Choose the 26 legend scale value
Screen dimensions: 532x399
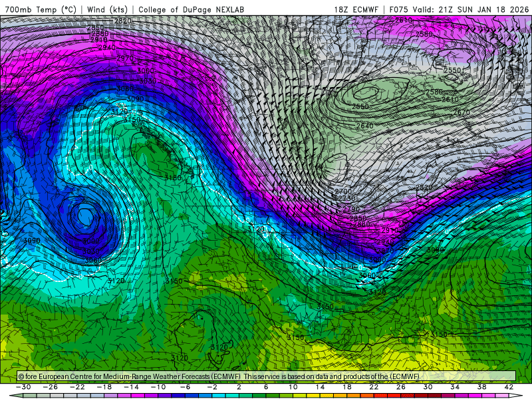401,387
